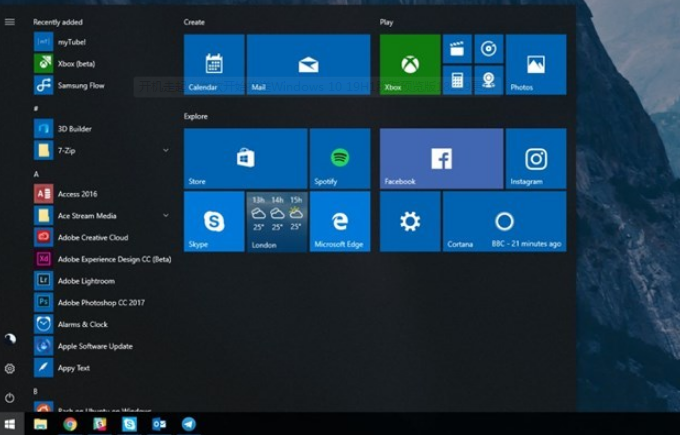Expand the Ace Stream Media folder chevron
680x435 pixels.
[x=166, y=216]
